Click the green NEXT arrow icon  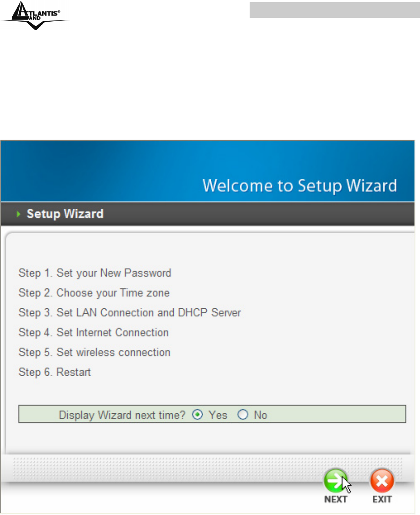point(335,481)
